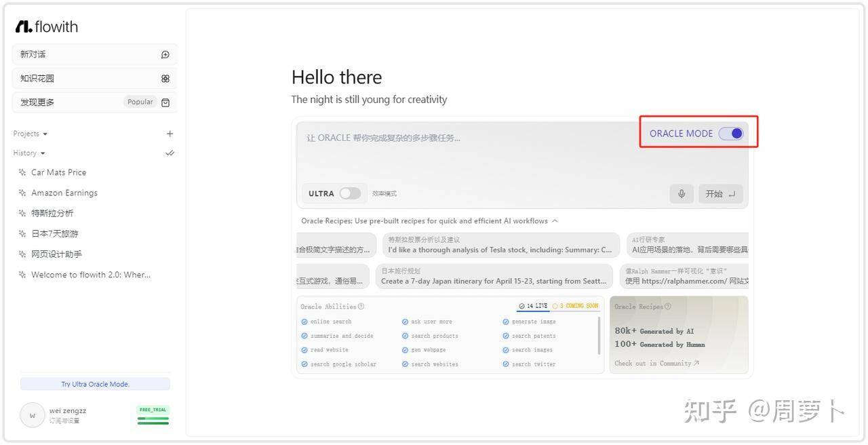Switch to the 14 LIVE tab
868x445 pixels.
[x=532, y=306]
